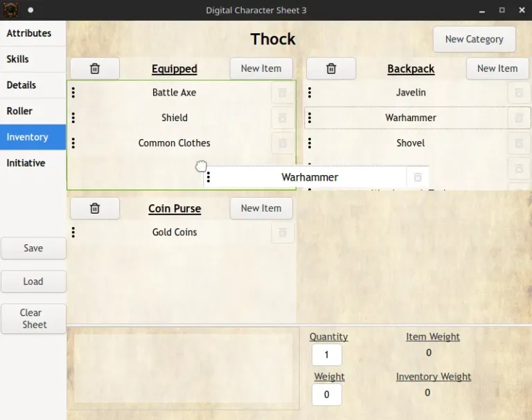Minimize the Digital Character Sheet window
This screenshot has width=532, height=420.
[x=482, y=10]
